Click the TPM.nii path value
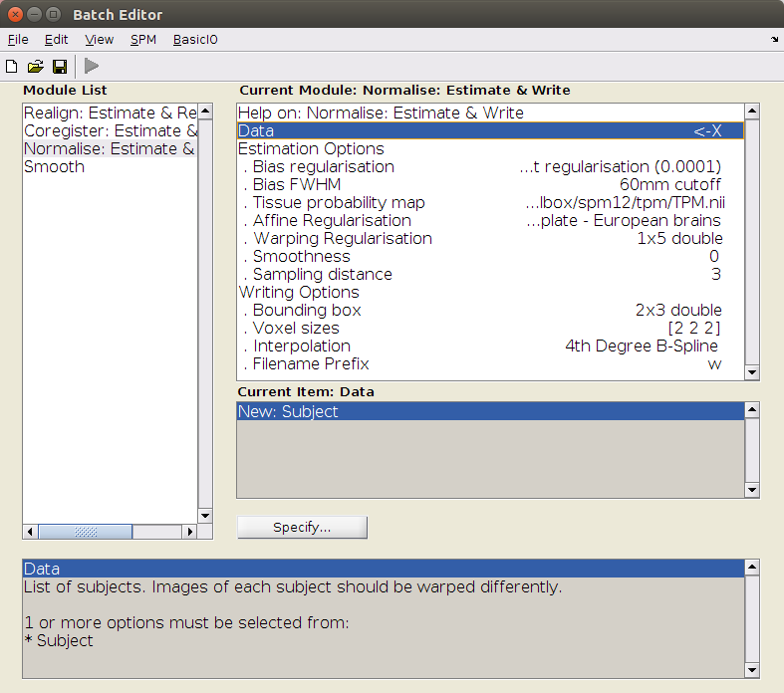 [x=625, y=203]
